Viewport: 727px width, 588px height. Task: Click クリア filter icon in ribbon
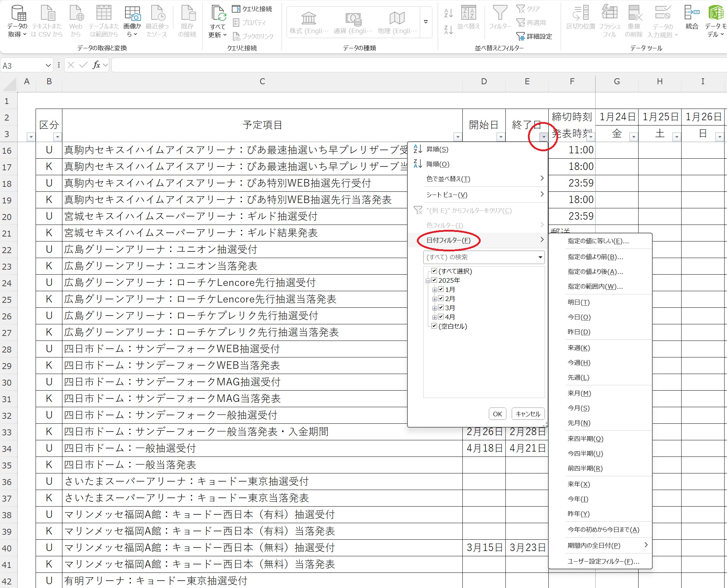coord(528,9)
